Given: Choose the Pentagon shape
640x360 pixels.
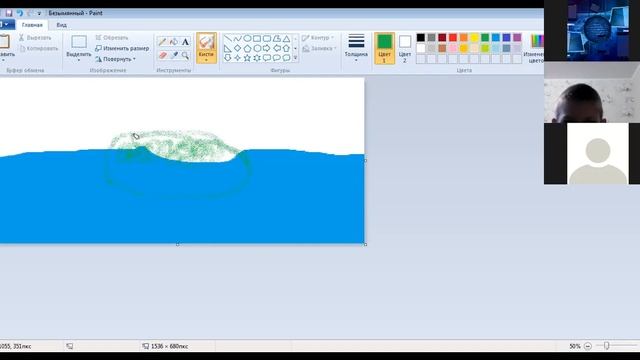Looking at the screenshot, I should point(247,49).
